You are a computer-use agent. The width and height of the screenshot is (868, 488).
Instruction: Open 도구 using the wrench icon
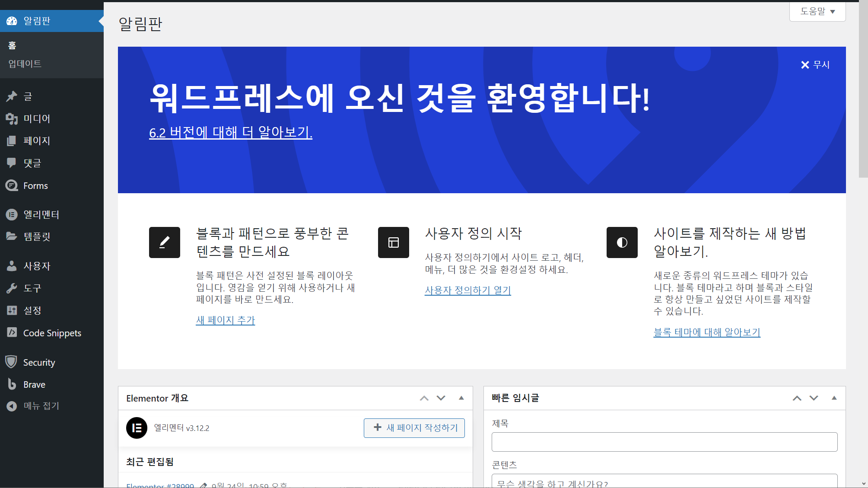click(12, 288)
